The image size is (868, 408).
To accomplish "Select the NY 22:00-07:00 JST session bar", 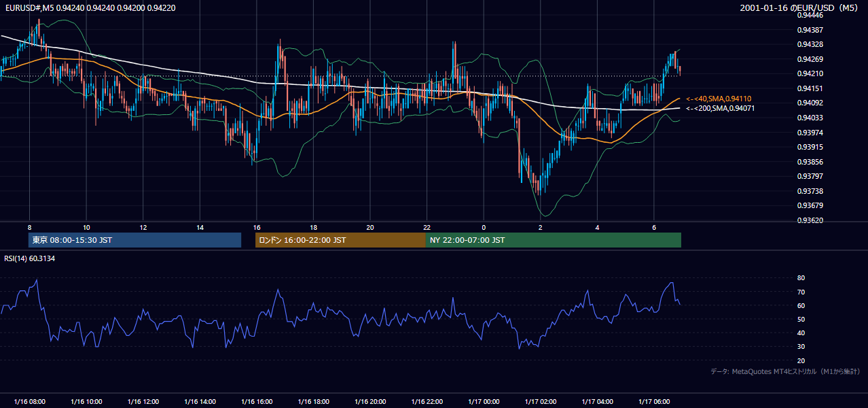I will (554, 240).
